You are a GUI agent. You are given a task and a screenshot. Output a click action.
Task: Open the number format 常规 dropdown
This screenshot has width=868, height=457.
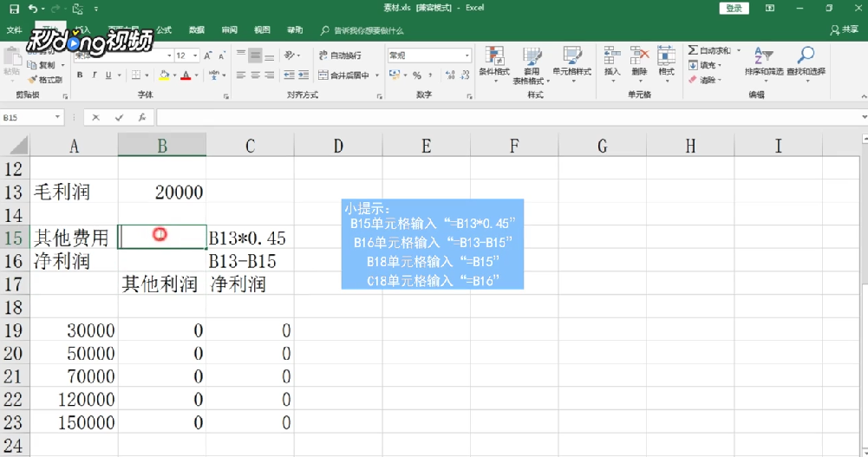click(467, 55)
